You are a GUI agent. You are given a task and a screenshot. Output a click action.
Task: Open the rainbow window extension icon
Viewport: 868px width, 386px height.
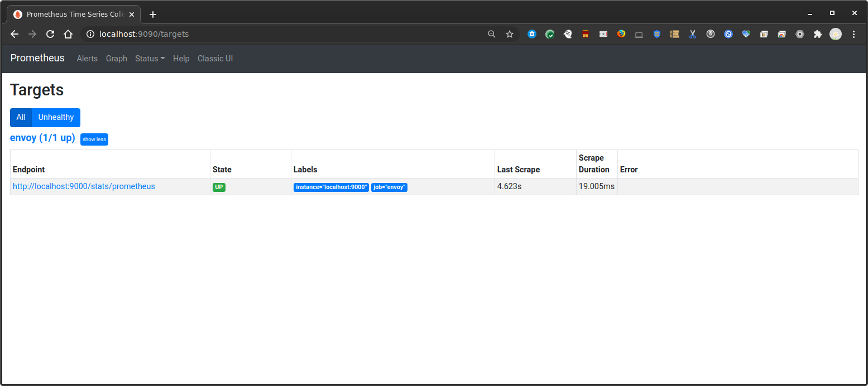pos(782,34)
